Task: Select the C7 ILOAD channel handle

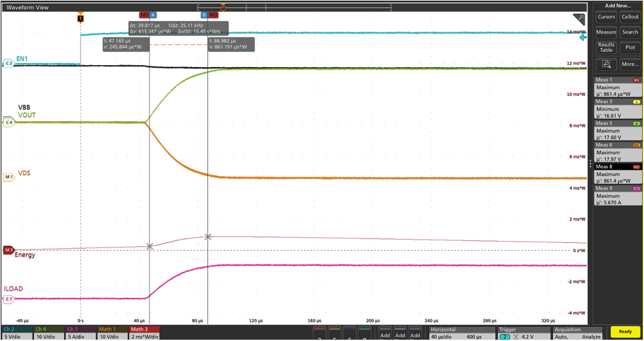Action: click(8, 299)
